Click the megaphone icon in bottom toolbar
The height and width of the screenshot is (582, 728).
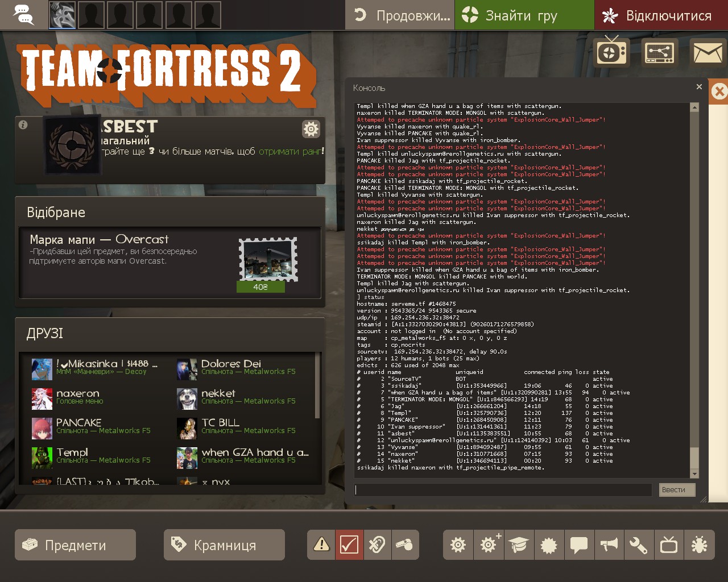(x=609, y=545)
